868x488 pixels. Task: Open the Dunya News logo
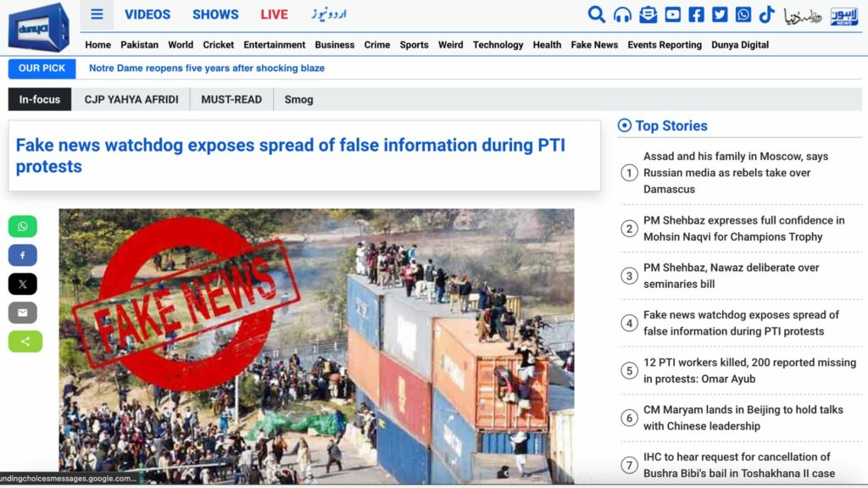[x=39, y=27]
